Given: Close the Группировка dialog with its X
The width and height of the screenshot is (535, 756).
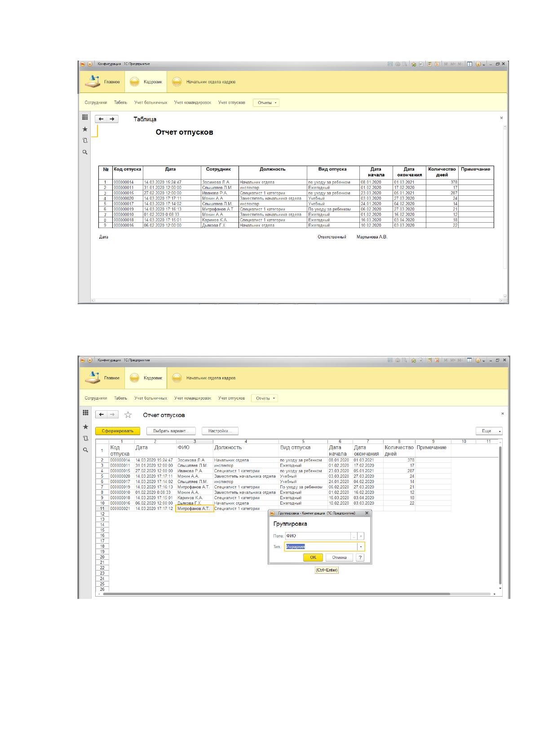Looking at the screenshot, I should [367, 513].
